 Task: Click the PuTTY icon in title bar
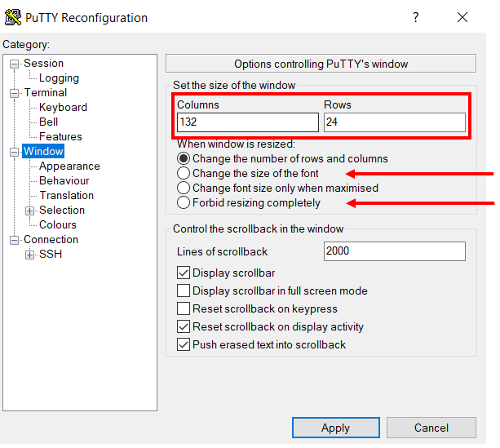click(x=13, y=17)
